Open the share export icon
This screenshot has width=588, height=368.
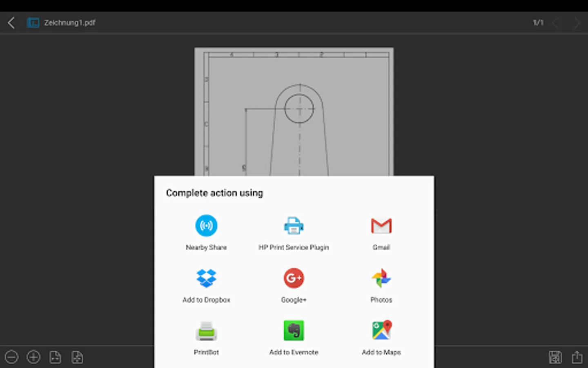tap(577, 357)
